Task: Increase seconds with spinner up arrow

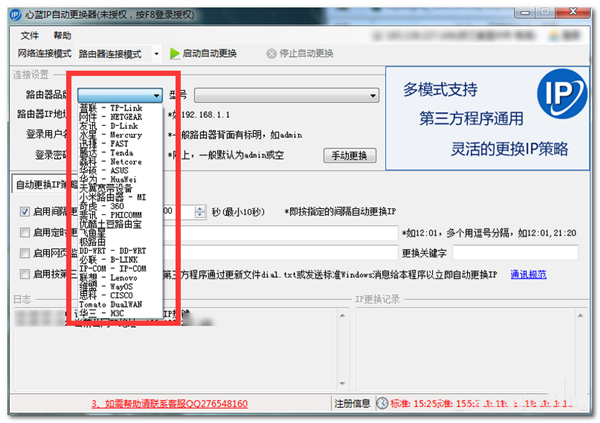Action: (200, 209)
